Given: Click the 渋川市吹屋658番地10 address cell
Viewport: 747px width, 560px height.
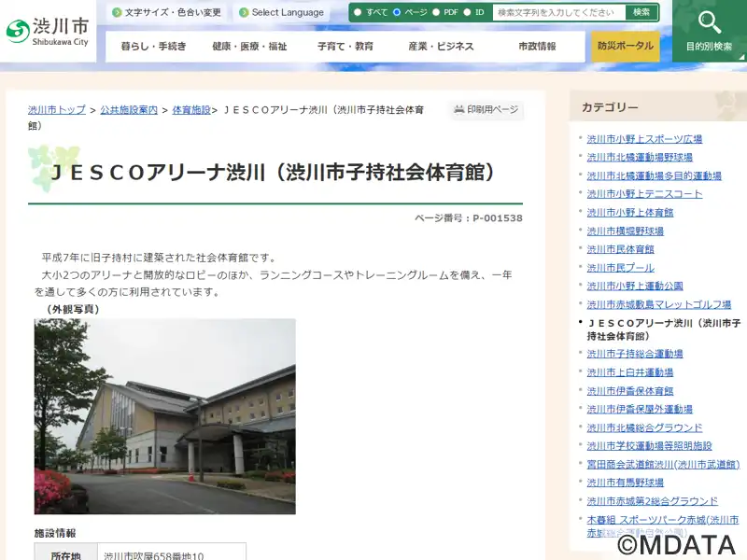Looking at the screenshot, I should [172, 553].
